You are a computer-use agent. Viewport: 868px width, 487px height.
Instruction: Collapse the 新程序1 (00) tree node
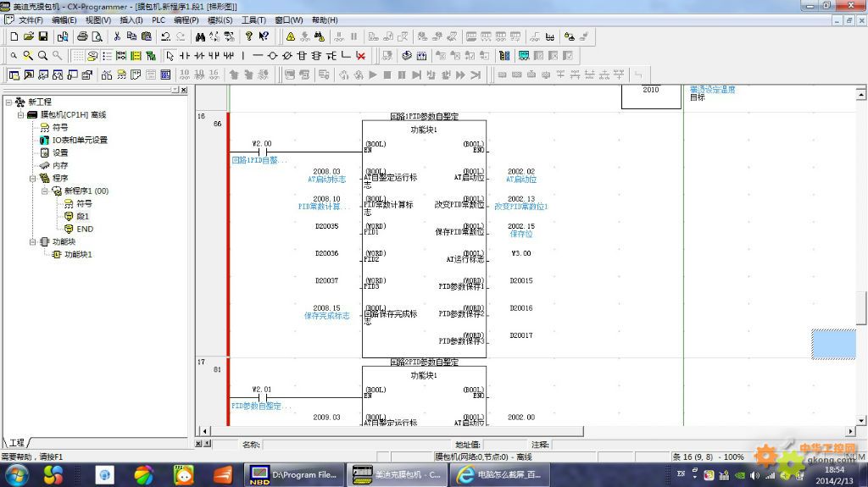(45, 191)
